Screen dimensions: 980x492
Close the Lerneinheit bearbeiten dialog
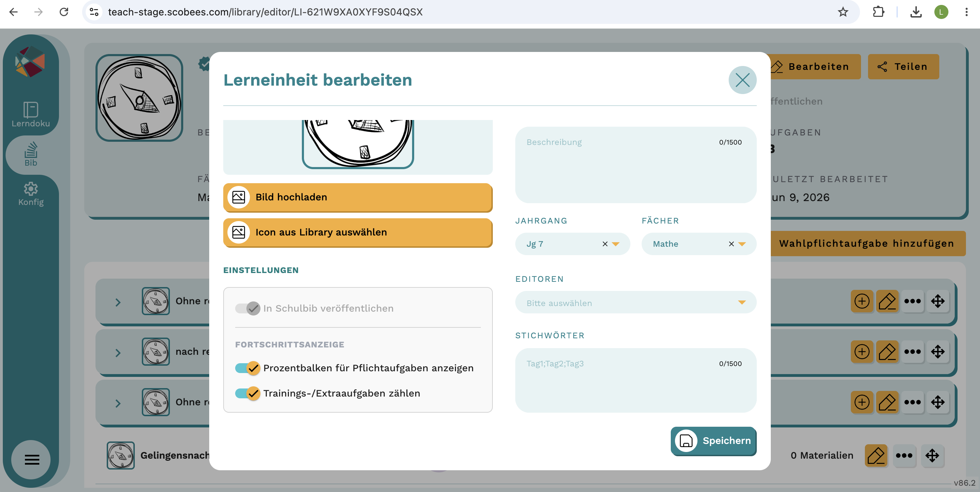pyautogui.click(x=742, y=80)
